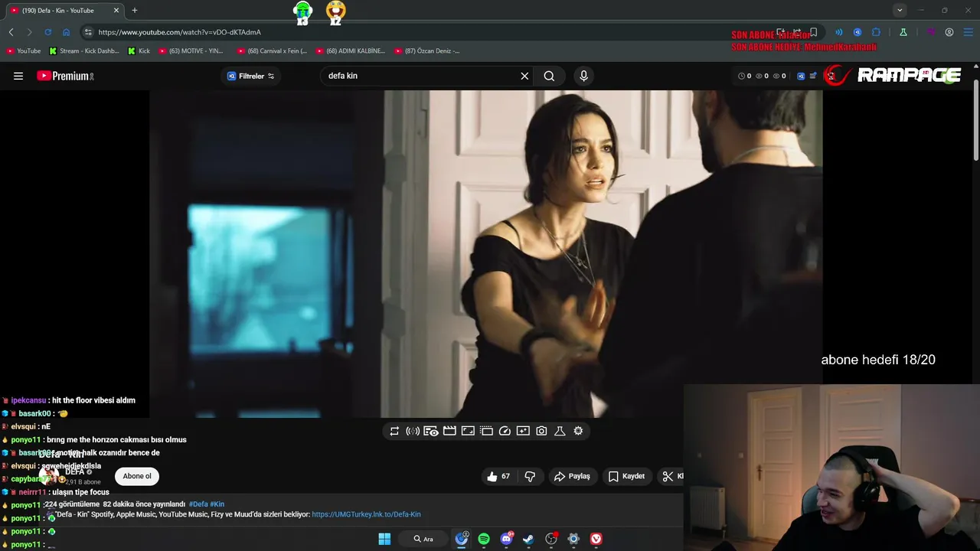Image resolution: width=980 pixels, height=551 pixels.
Task: Open the Carnival x Fein bookmark
Action: (x=272, y=51)
